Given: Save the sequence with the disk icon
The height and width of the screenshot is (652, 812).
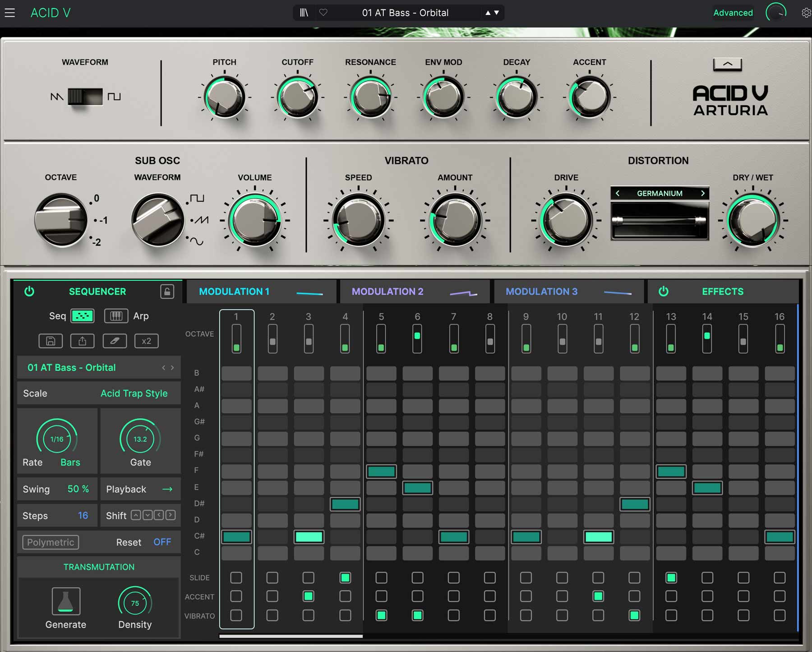Looking at the screenshot, I should pos(51,341).
